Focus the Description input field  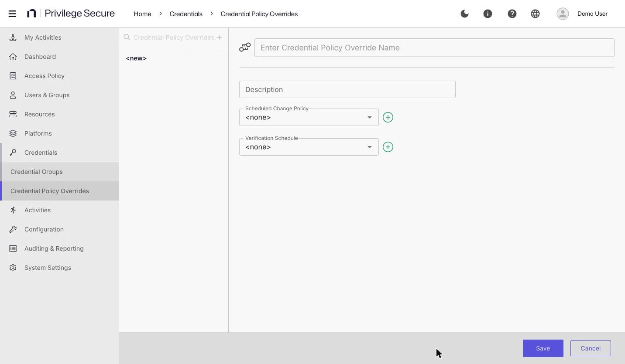(347, 89)
